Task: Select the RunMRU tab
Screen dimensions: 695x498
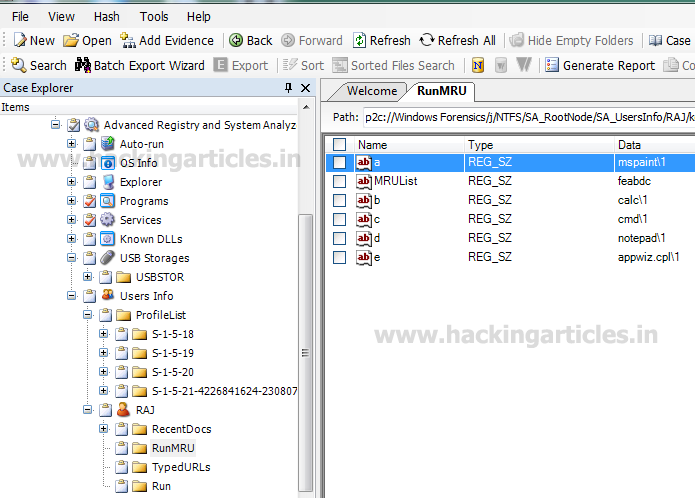Action: click(441, 91)
